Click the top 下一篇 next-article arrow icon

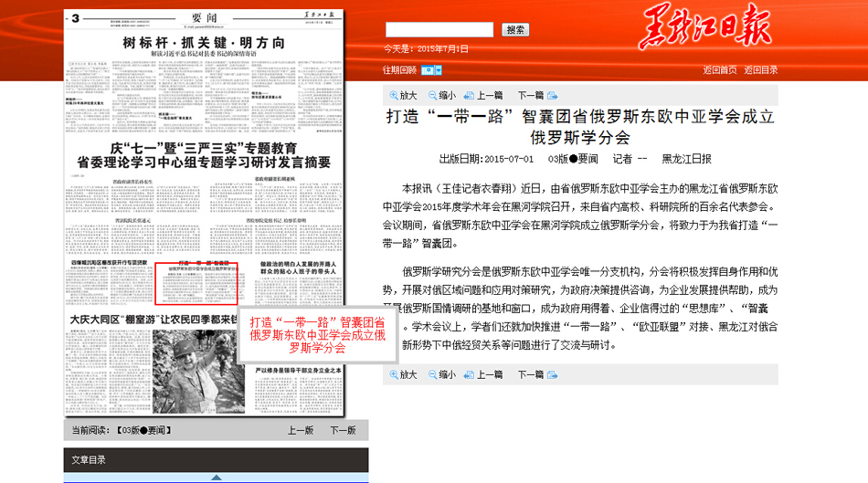pos(552,95)
